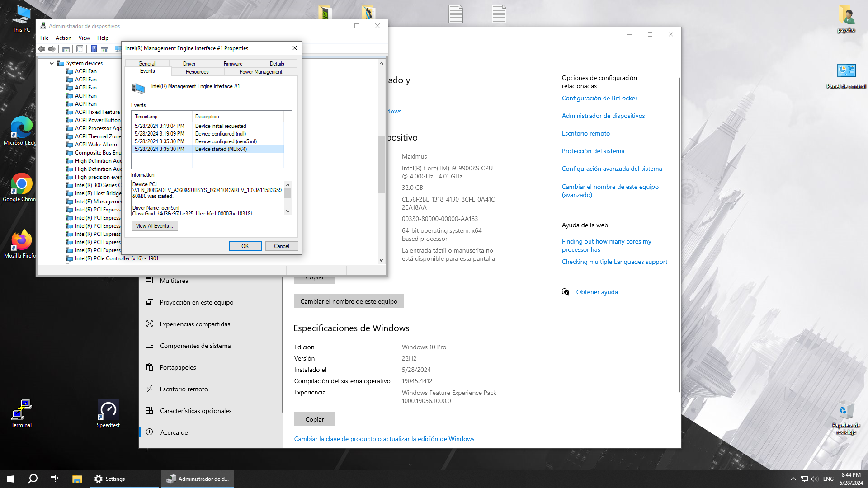Click the volume icon in system tray
This screenshot has height=488, width=868.
[x=815, y=479]
